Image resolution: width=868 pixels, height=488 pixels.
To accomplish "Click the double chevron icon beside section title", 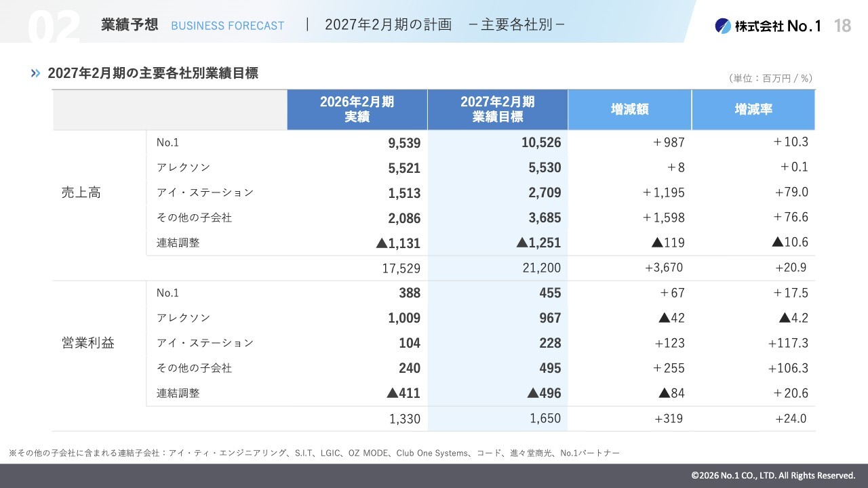I will (36, 73).
